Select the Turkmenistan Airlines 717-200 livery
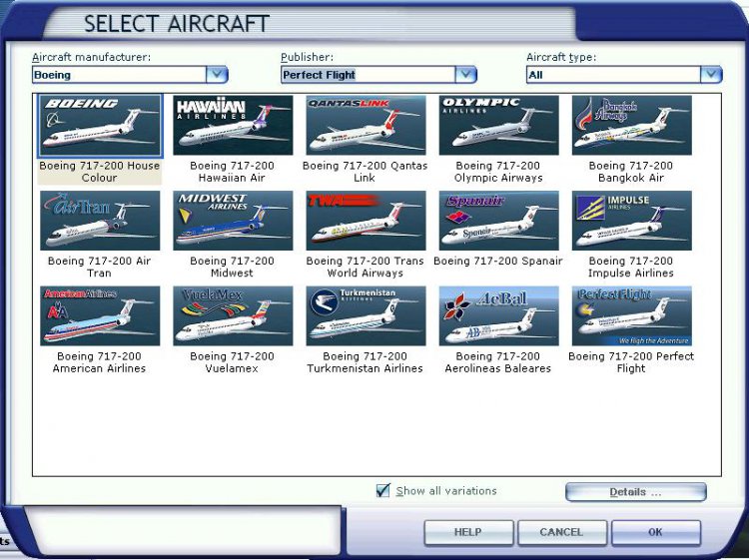 pyautogui.click(x=366, y=315)
